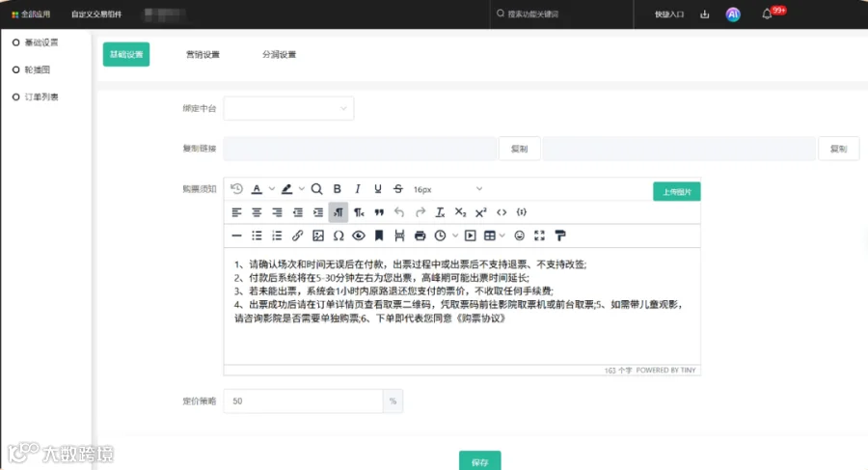
Task: Open the AI assistant avatar icon
Action: tap(733, 14)
